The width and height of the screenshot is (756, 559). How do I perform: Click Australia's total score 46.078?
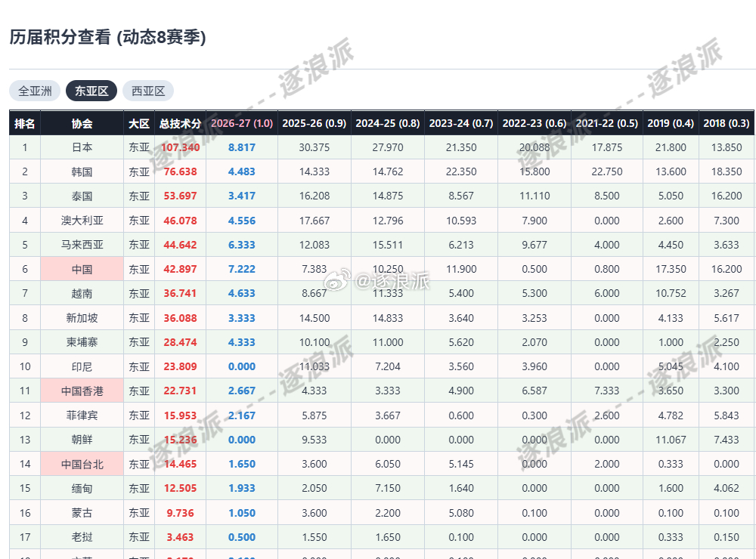click(181, 221)
